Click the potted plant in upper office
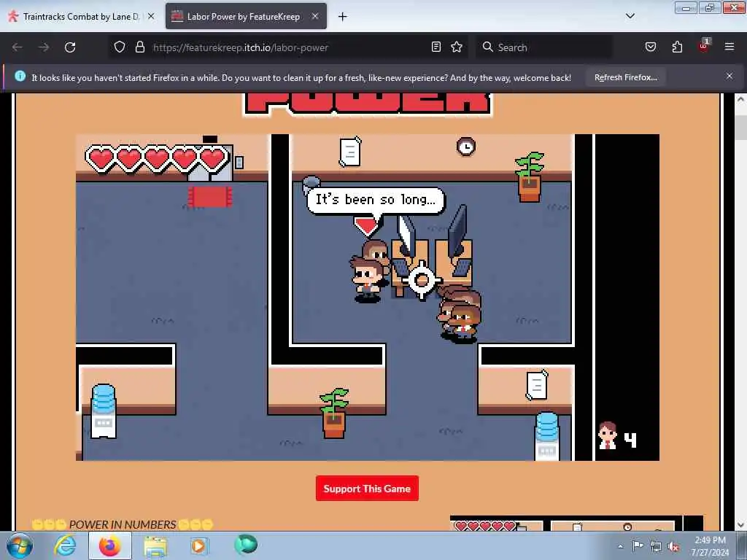The width and height of the screenshot is (747, 560). [x=530, y=177]
